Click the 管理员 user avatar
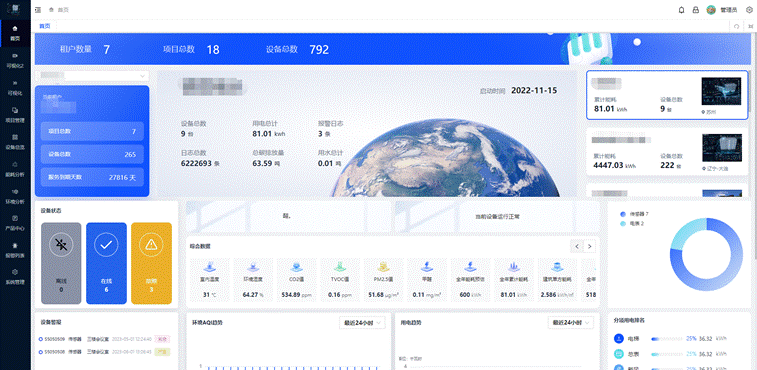Image resolution: width=757 pixels, height=370 pixels. tap(711, 10)
